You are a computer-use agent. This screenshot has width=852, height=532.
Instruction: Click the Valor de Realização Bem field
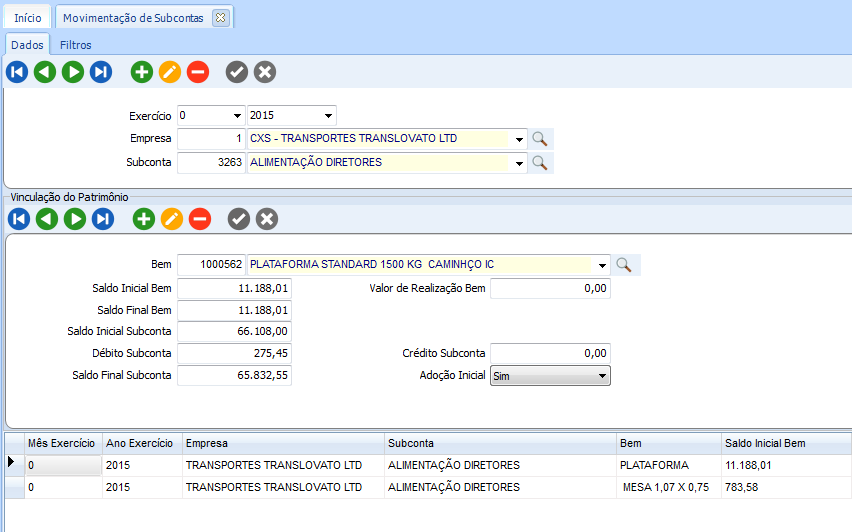tap(550, 288)
